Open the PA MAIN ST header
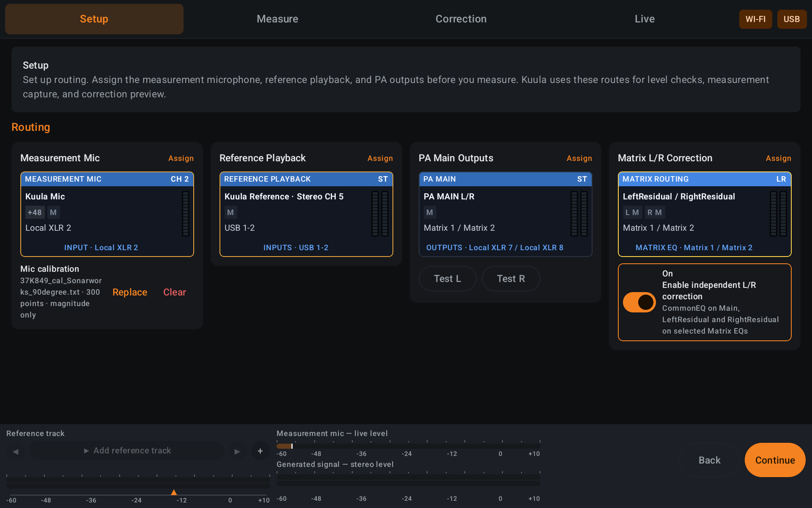 pyautogui.click(x=505, y=179)
